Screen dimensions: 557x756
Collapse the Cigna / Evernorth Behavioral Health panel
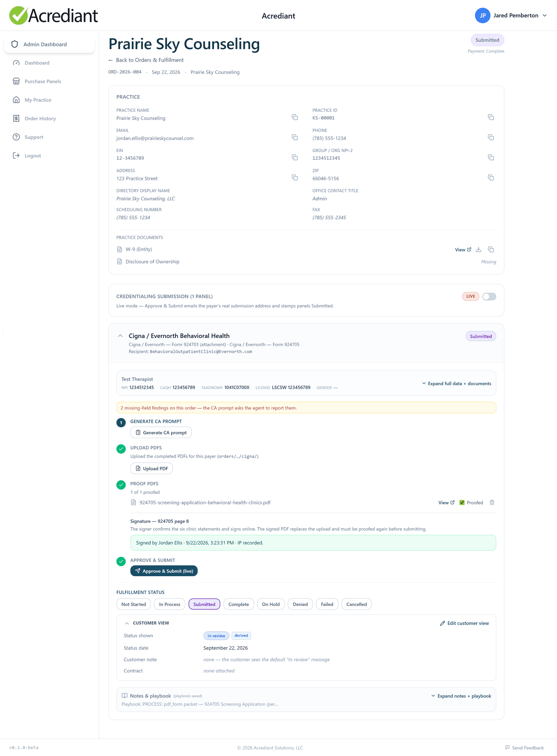120,336
